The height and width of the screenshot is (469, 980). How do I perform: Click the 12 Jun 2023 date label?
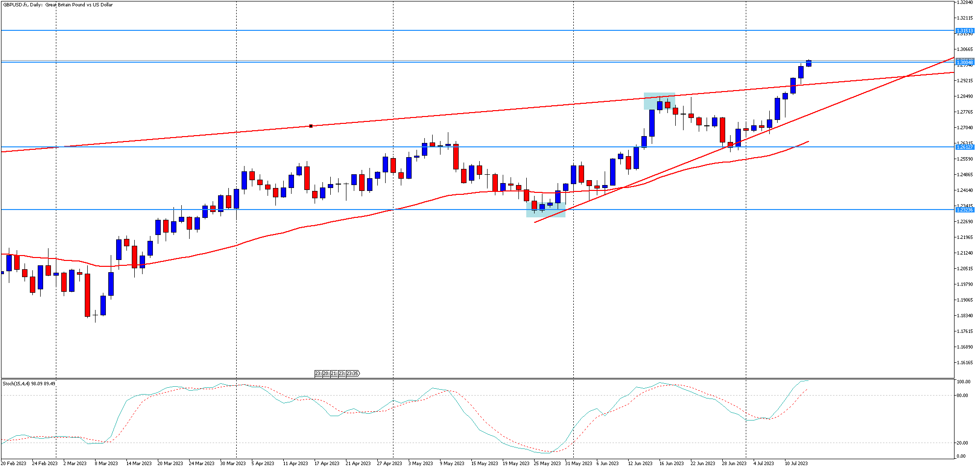click(x=640, y=463)
